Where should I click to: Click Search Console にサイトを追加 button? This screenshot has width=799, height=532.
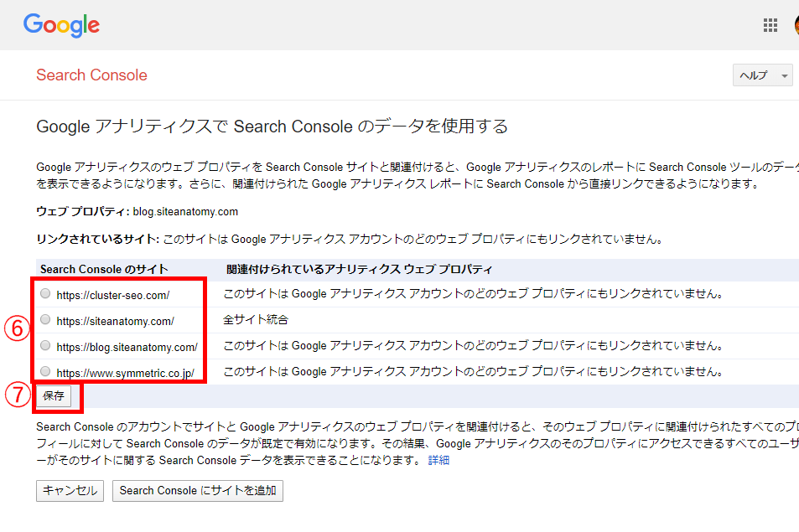pyautogui.click(x=198, y=491)
